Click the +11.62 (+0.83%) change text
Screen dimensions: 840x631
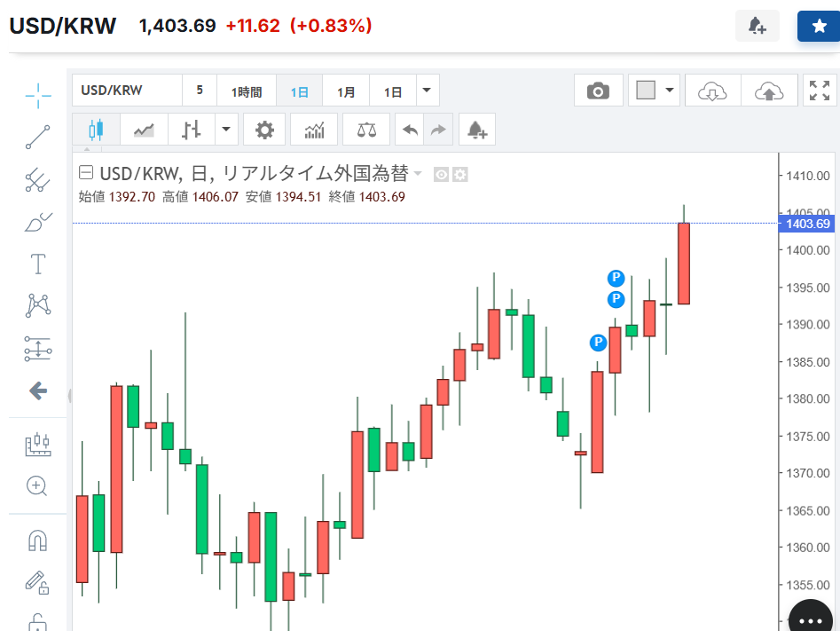[x=299, y=25]
